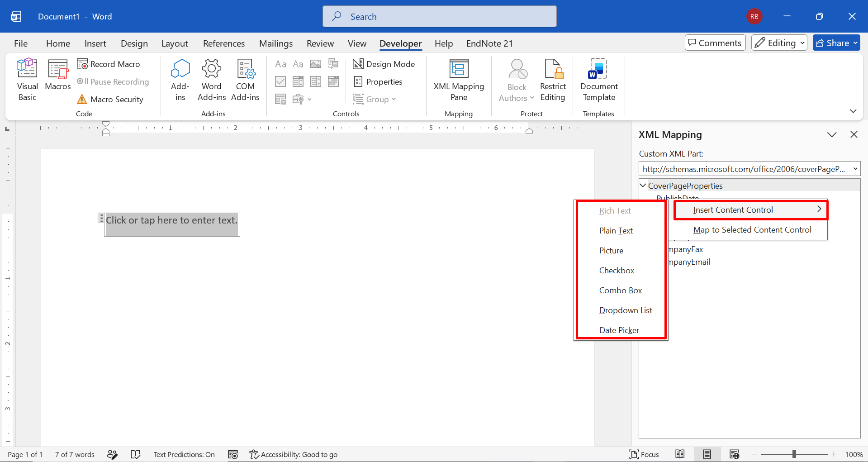
Task: Open the Add-ins button
Action: point(180,80)
